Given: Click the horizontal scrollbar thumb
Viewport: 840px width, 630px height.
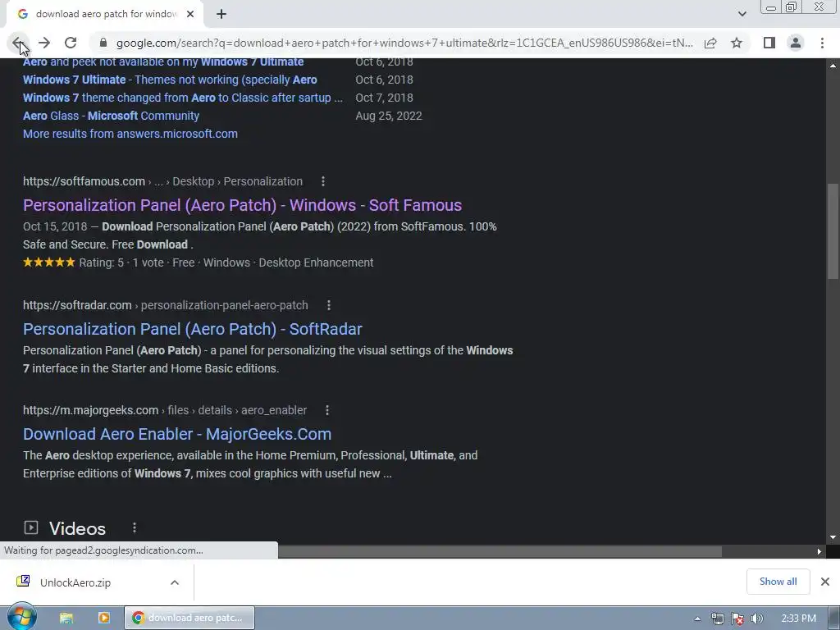Looking at the screenshot, I should (x=500, y=552).
